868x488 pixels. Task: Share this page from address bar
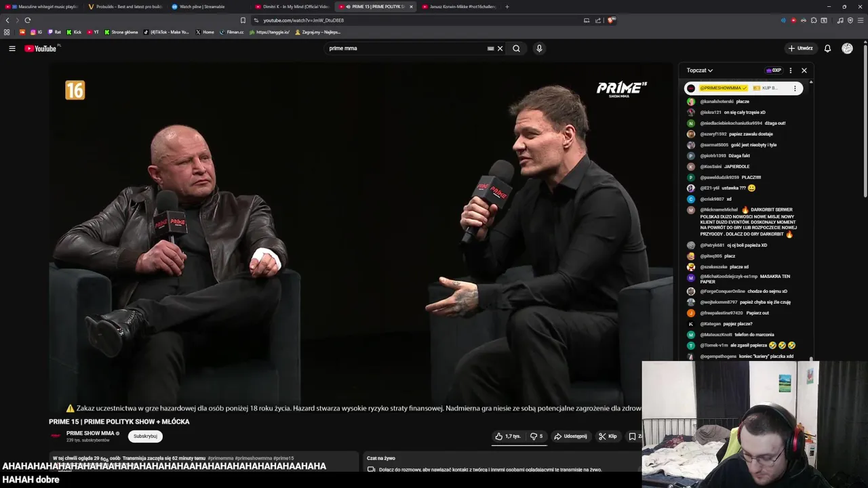[598, 20]
